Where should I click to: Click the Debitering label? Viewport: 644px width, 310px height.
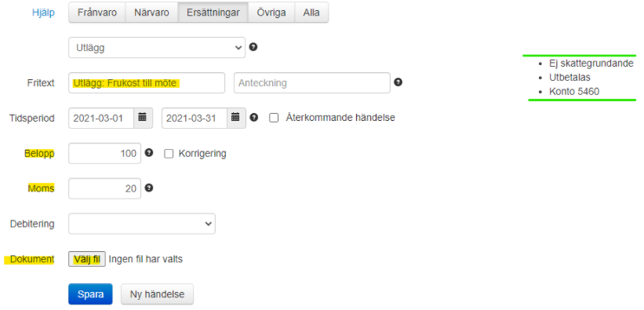(32, 224)
